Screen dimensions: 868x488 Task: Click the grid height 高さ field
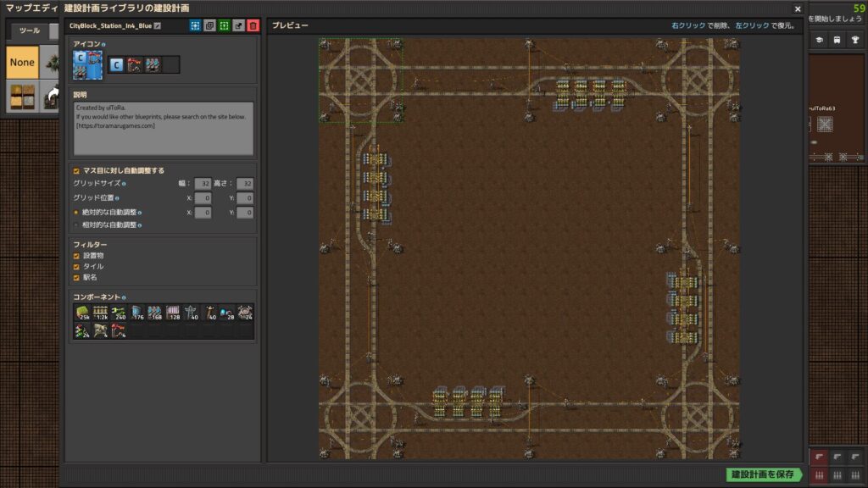(245, 183)
